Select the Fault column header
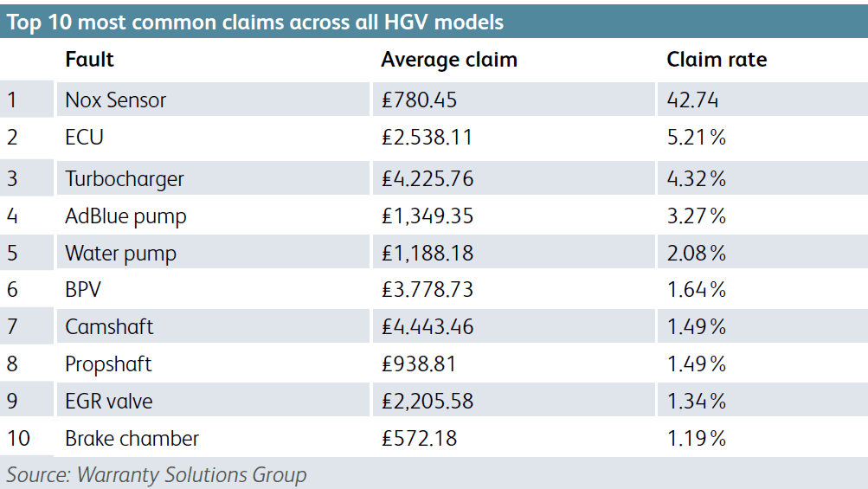The height and width of the screenshot is (489, 868). (x=89, y=60)
